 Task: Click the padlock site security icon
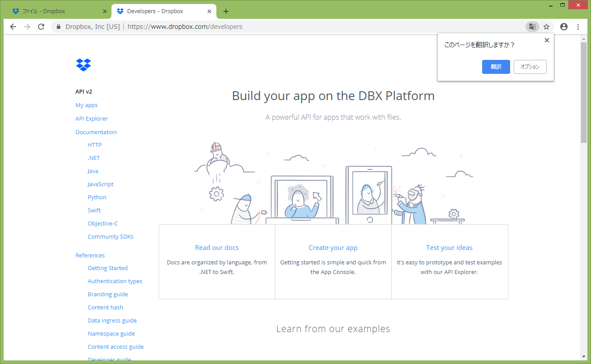tap(59, 27)
